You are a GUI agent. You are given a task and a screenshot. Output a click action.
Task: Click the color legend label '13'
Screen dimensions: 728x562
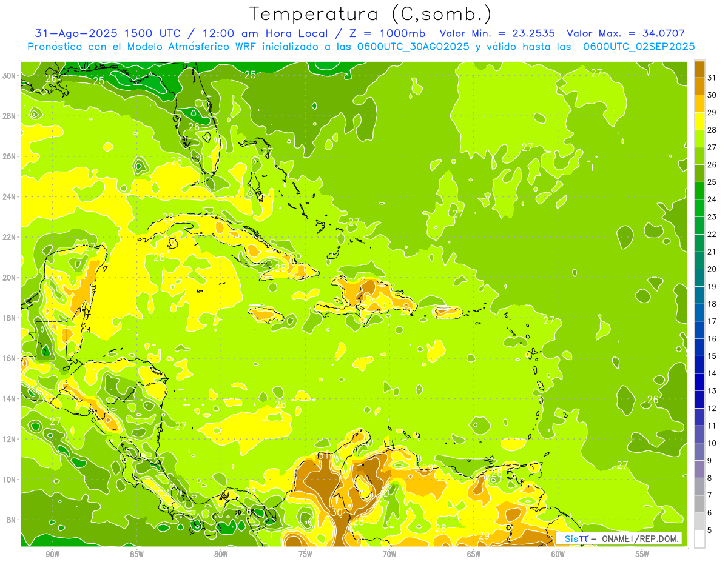(712, 391)
